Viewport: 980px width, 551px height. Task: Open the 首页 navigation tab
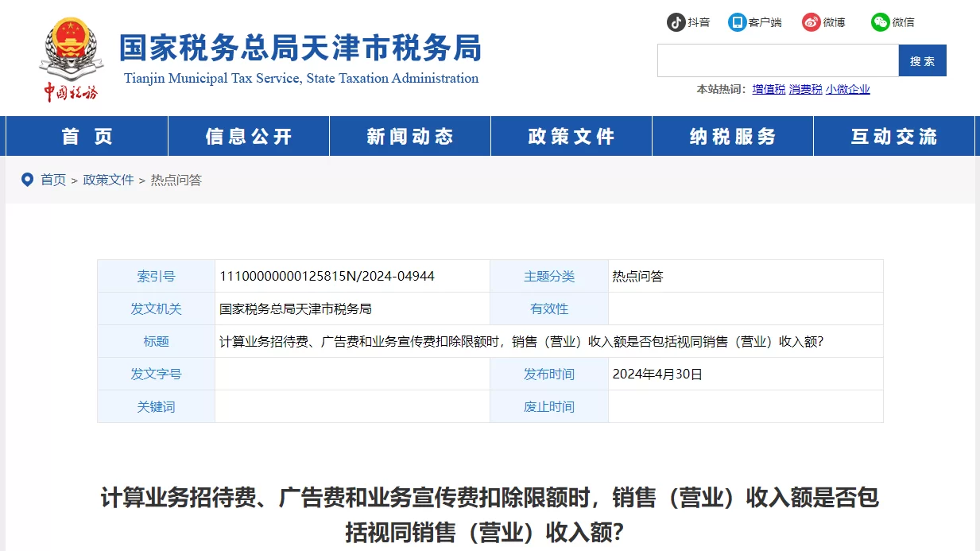87,137
